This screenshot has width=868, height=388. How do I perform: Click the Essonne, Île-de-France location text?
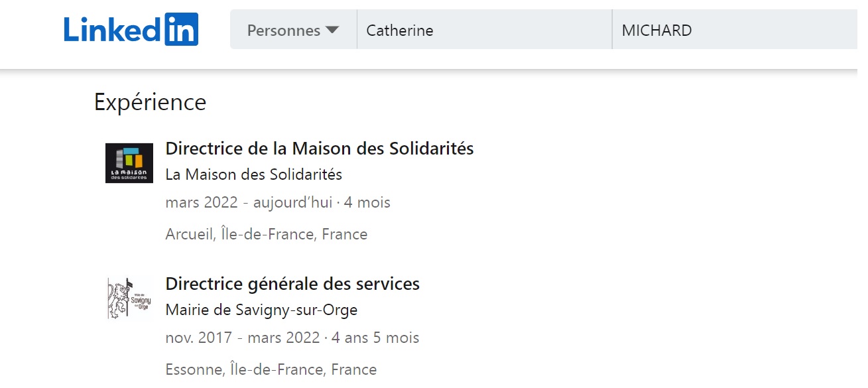[x=271, y=369]
